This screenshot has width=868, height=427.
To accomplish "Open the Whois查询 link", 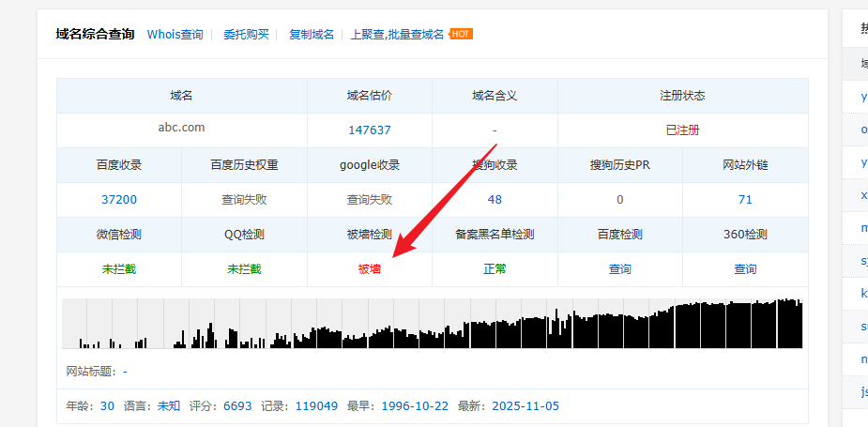I will pos(175,35).
